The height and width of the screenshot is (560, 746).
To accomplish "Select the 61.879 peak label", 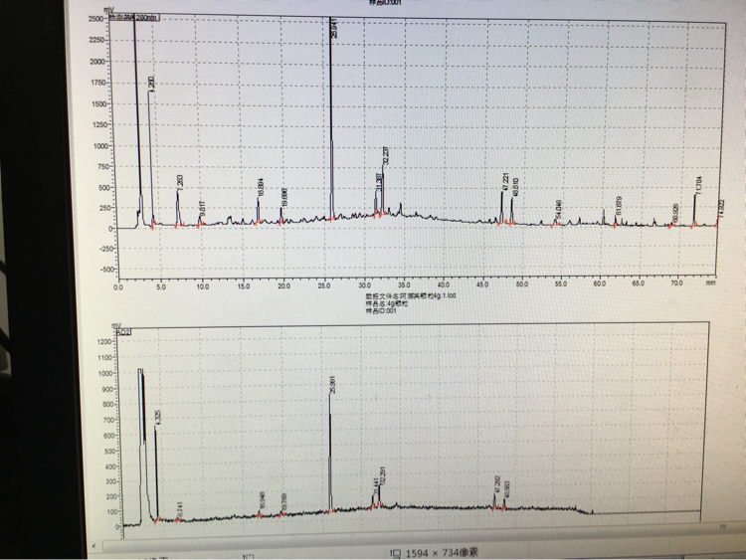I will coord(619,206).
